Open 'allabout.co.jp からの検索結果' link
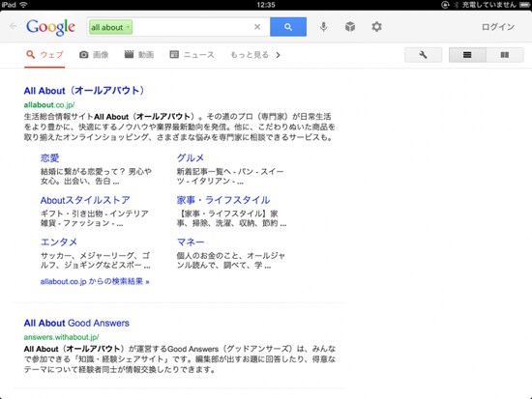This screenshot has height=399, width=532. coord(95,281)
